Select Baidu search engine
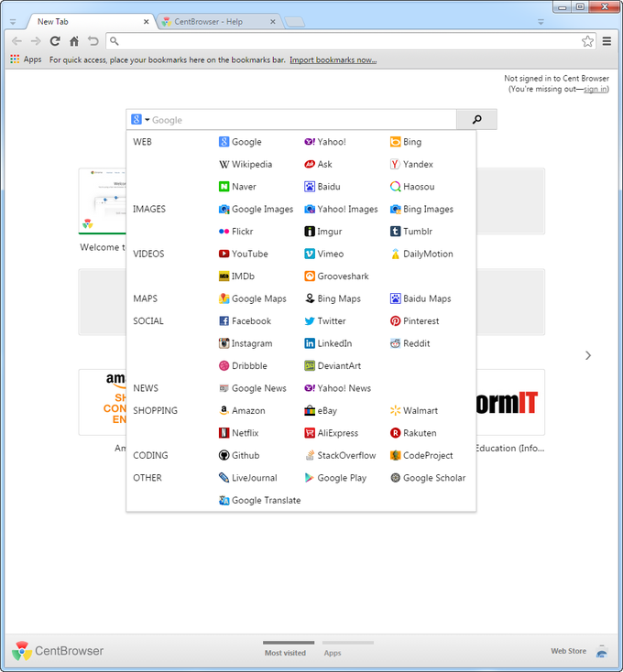Viewport: 623px width, 672px height. click(322, 187)
